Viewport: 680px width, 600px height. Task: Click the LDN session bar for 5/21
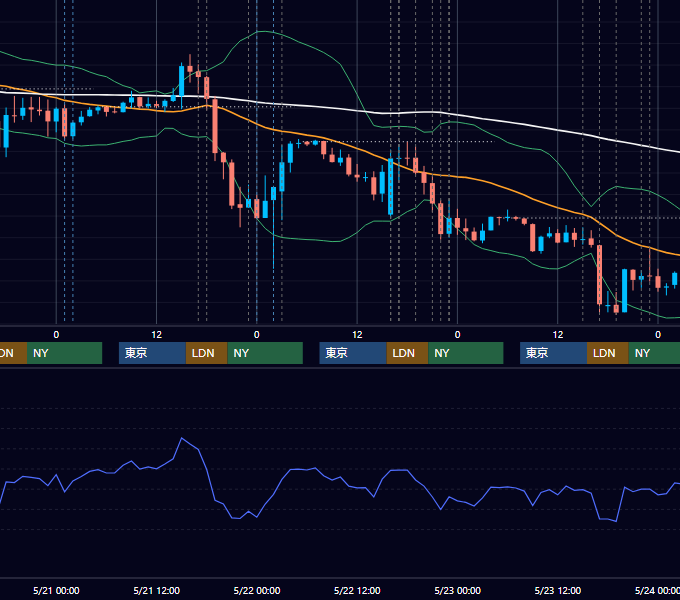(x=206, y=353)
